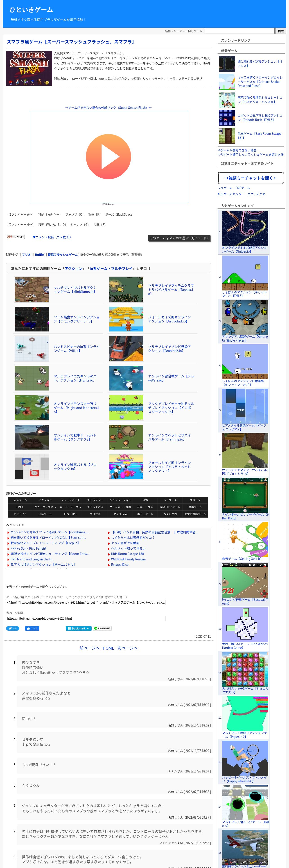289x868 pixels.
Task: Open 9 Ball Pool ranking thumbnail
Action: tap(245, 495)
